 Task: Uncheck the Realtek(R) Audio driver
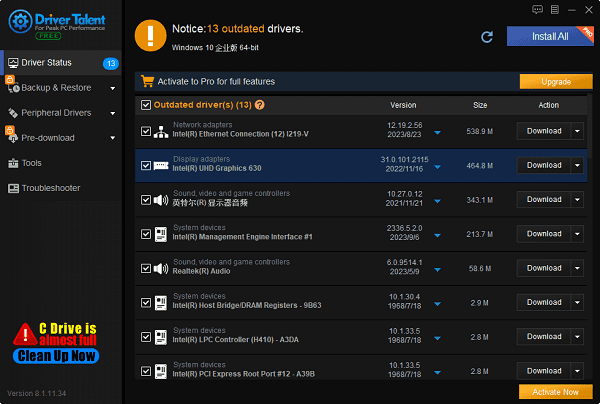[x=146, y=268]
